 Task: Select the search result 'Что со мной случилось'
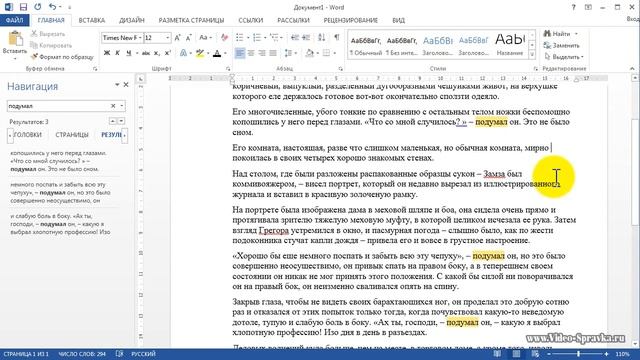point(60,161)
